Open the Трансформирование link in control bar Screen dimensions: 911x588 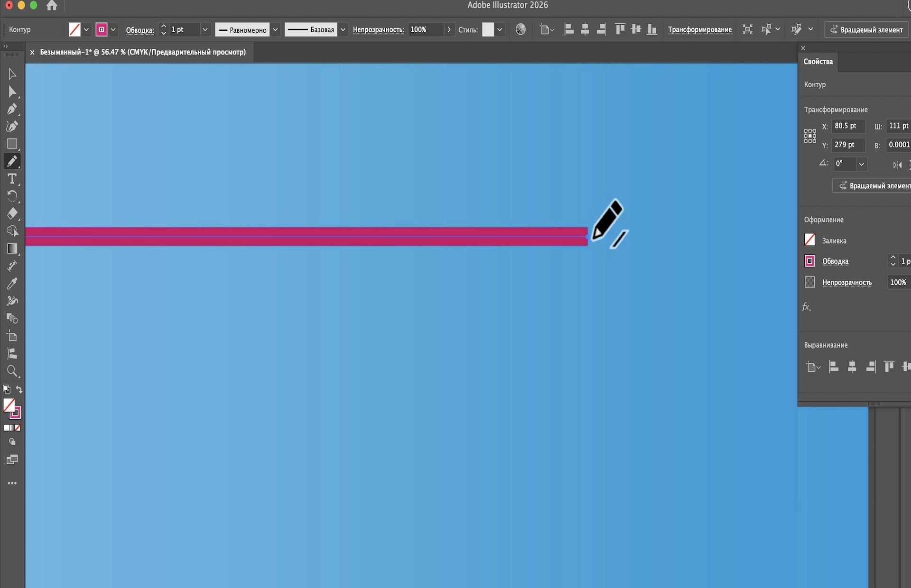coord(700,29)
